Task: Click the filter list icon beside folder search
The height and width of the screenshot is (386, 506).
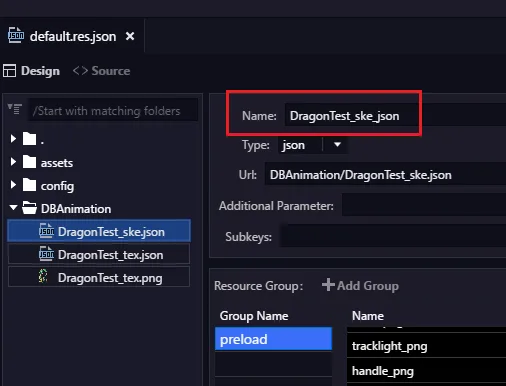Action: (x=15, y=109)
